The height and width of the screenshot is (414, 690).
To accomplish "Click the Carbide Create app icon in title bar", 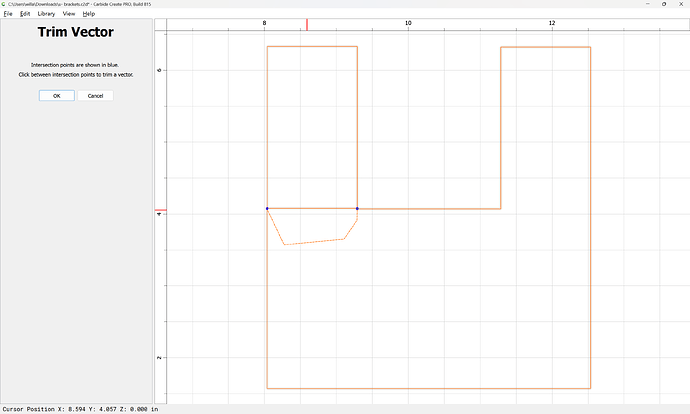I will pyautogui.click(x=4, y=4).
